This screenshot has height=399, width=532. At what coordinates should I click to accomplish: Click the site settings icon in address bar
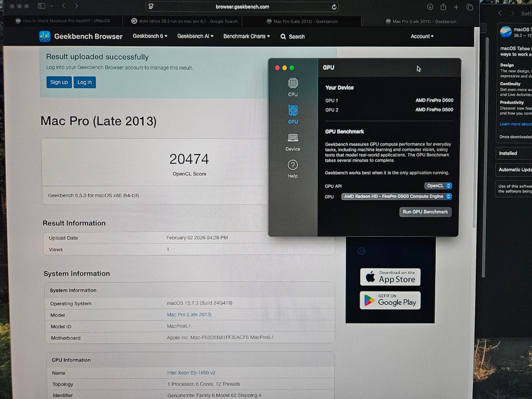151,7
